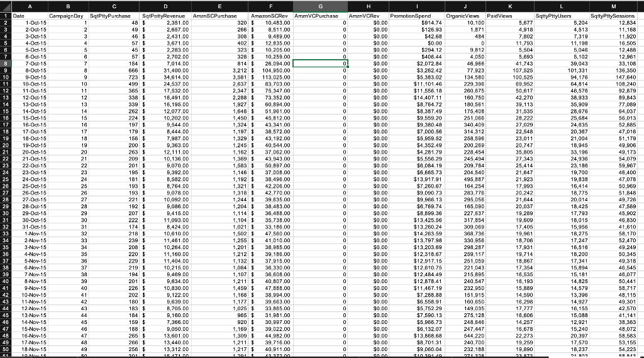Click the 'AmznVCRev' header cell
This screenshot has width=644, height=358.
(x=368, y=16)
